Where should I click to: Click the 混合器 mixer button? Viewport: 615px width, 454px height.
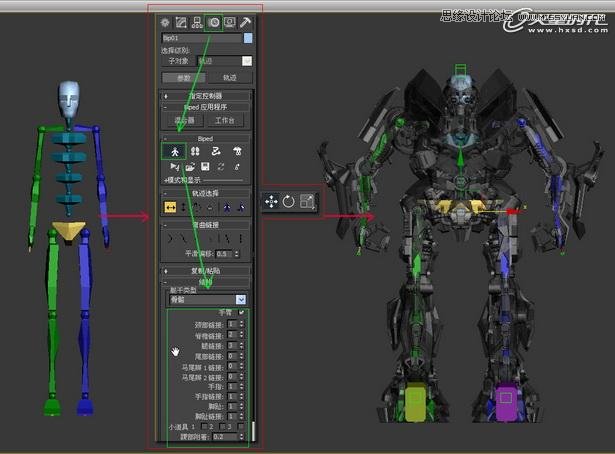click(184, 120)
